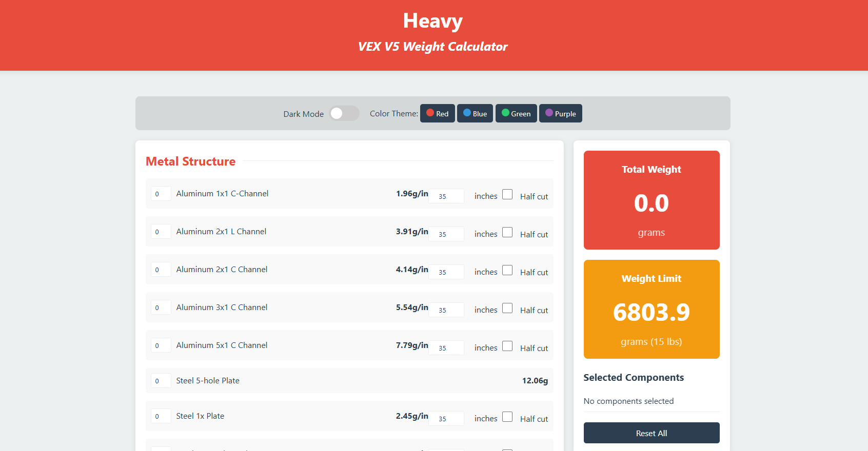868x451 pixels.
Task: Click quantity field for Steel 1x Plate
Action: pos(161,416)
